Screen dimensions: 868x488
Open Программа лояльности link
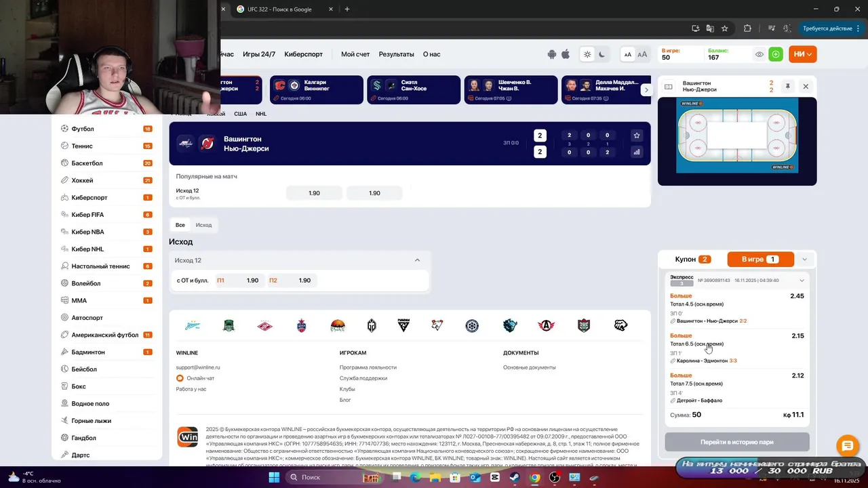(x=368, y=367)
